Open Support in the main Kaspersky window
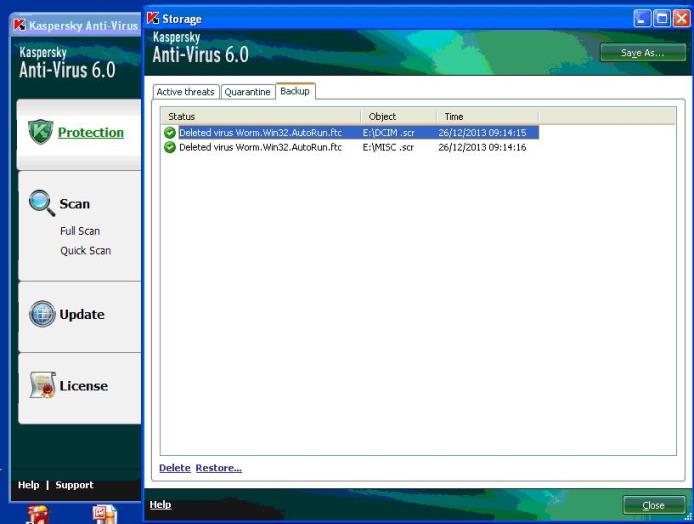Viewport: 694px width, 524px height. [74, 485]
